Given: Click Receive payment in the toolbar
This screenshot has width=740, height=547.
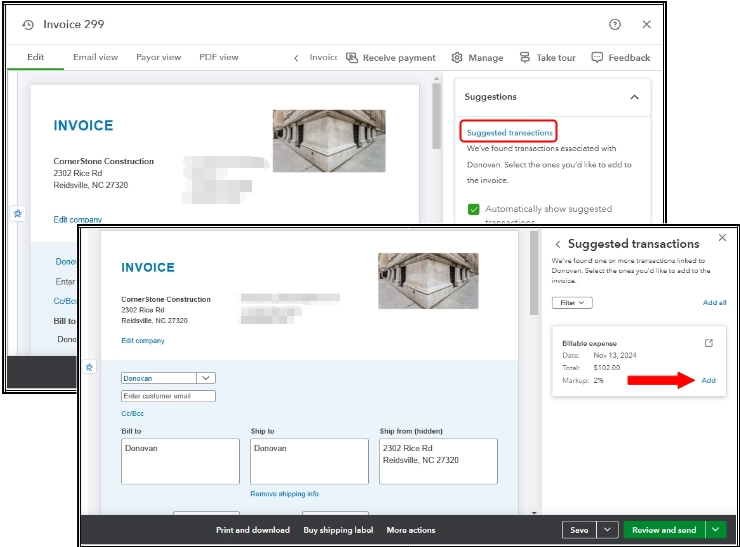Looking at the screenshot, I should click(x=391, y=58).
